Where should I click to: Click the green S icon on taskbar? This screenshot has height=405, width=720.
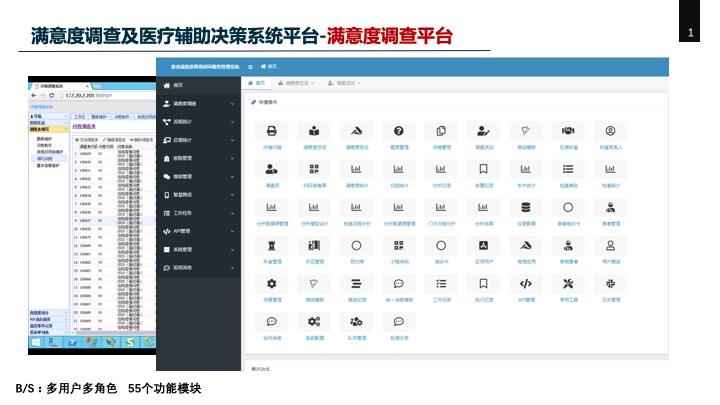(x=130, y=342)
